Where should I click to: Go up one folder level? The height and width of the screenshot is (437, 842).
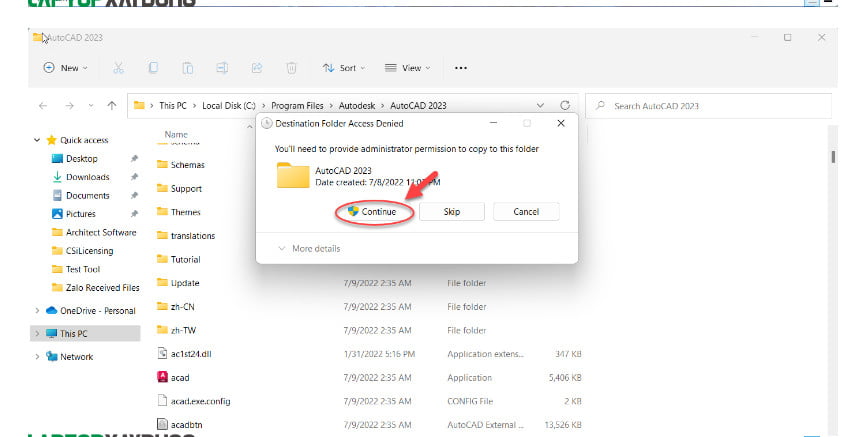(112, 106)
